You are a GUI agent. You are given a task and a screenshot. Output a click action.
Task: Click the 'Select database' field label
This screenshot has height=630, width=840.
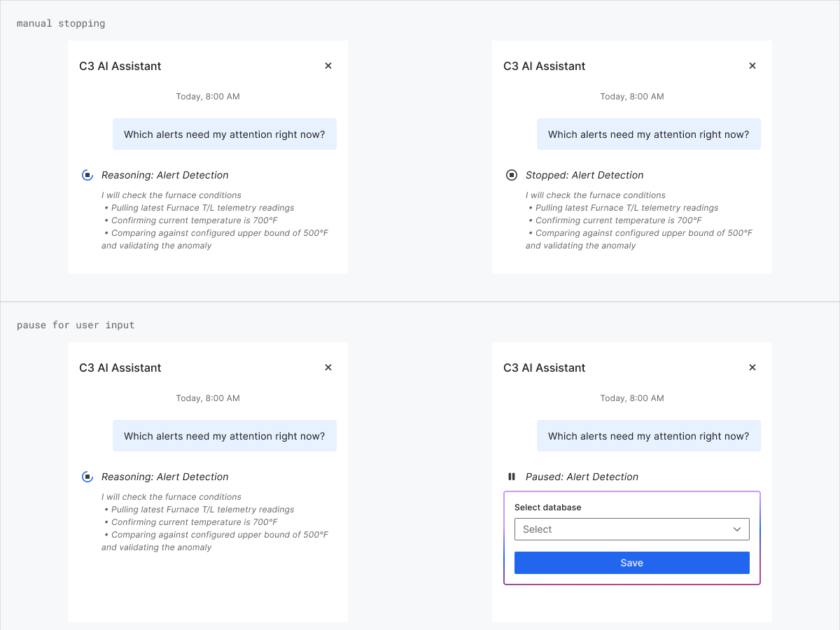(x=547, y=507)
